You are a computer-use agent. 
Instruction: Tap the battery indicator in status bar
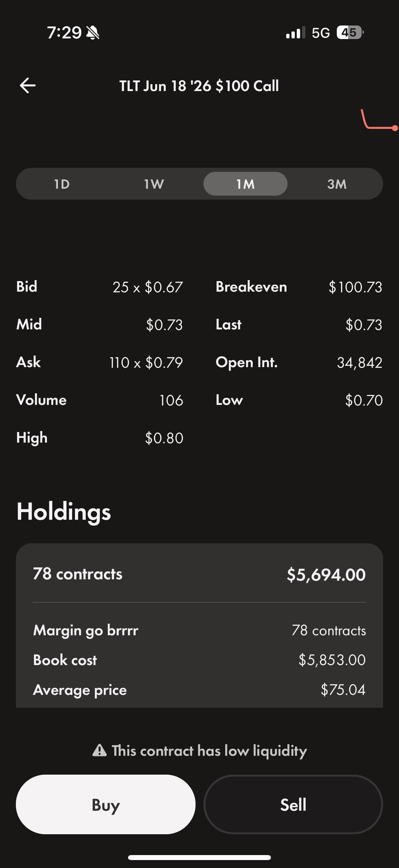coord(350,33)
